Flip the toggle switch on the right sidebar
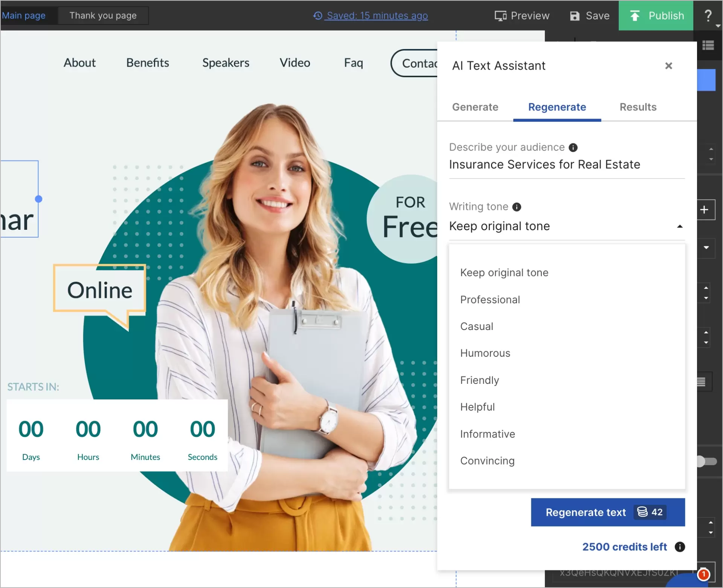The image size is (723, 588). (x=707, y=461)
